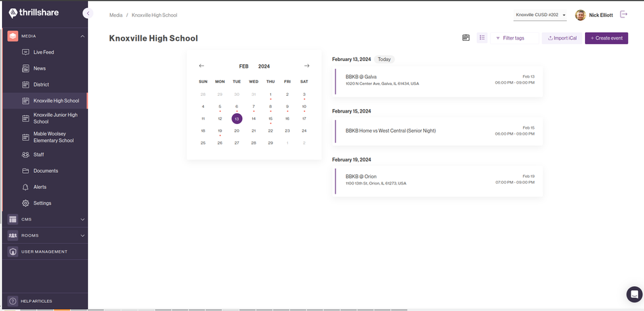This screenshot has width=644, height=311.
Task: Open the BBKB @ Galva event
Action: click(x=437, y=81)
